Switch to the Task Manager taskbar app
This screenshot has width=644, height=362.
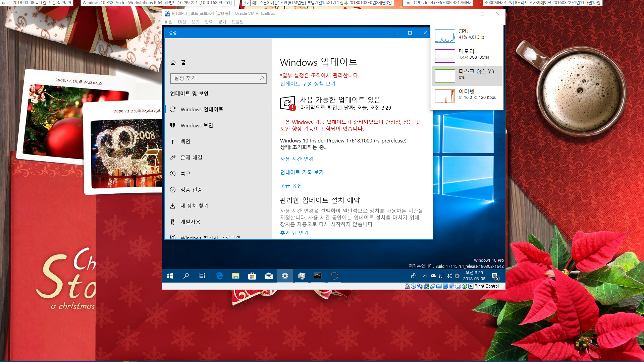[301, 276]
